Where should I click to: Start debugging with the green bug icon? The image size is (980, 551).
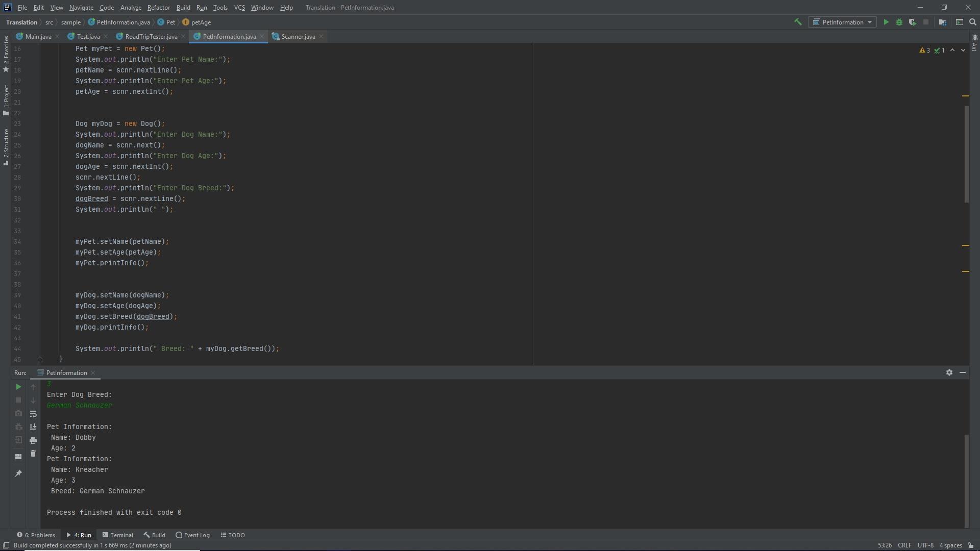pos(899,22)
